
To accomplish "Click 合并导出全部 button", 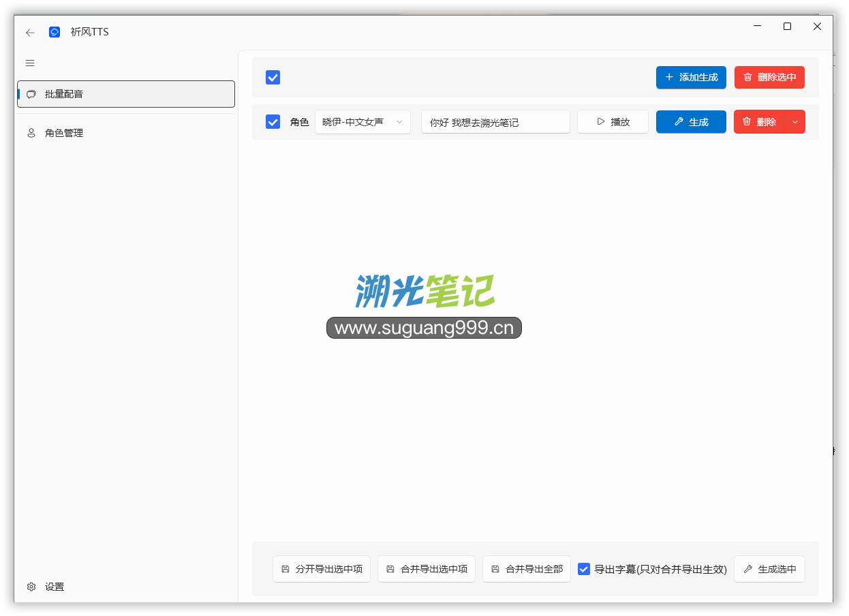I will click(x=527, y=569).
